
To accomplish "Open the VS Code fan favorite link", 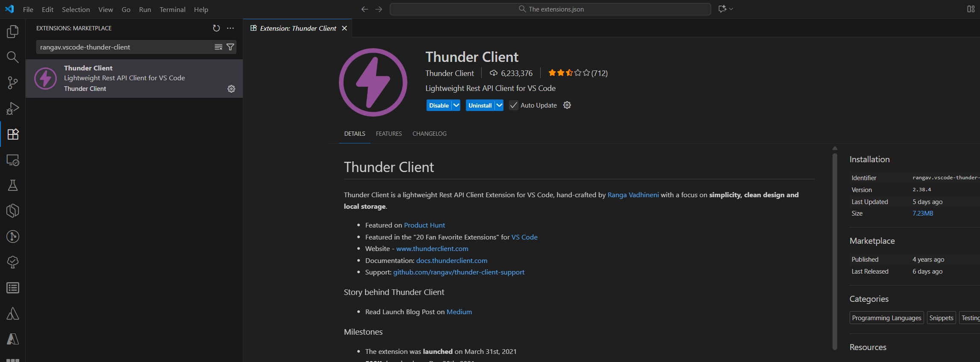I will 524,237.
